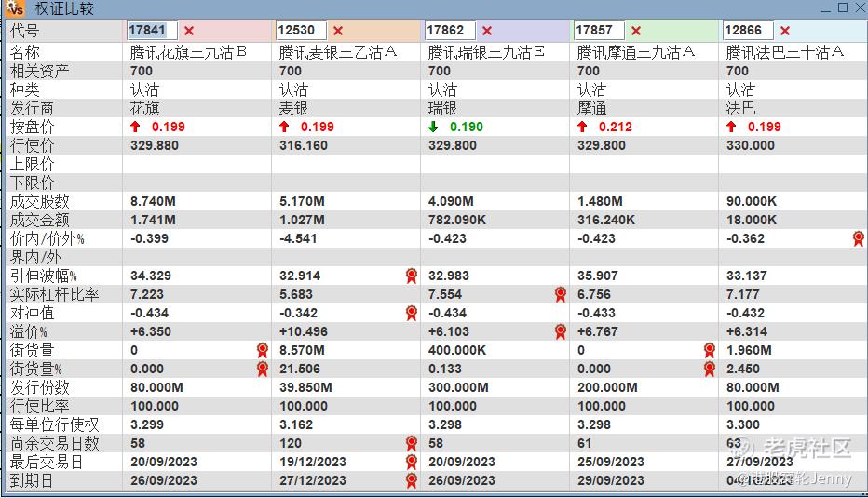
Task: Click issuer name 瑞银
Action: 443,109
